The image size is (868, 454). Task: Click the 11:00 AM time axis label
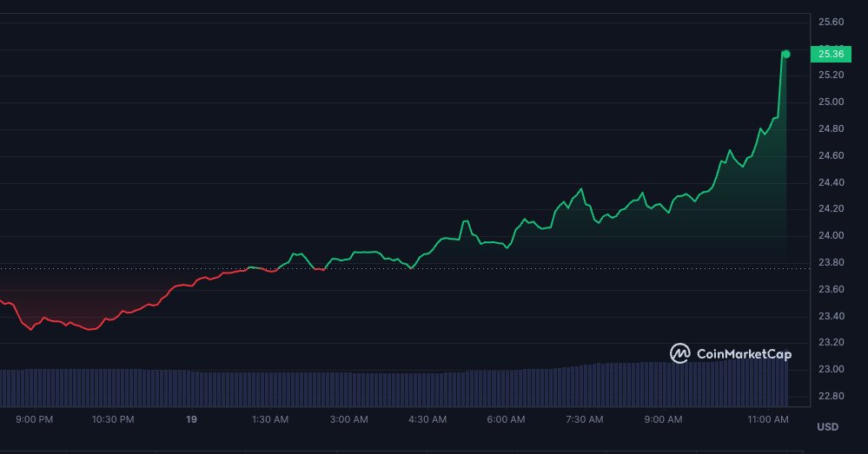pyautogui.click(x=768, y=420)
